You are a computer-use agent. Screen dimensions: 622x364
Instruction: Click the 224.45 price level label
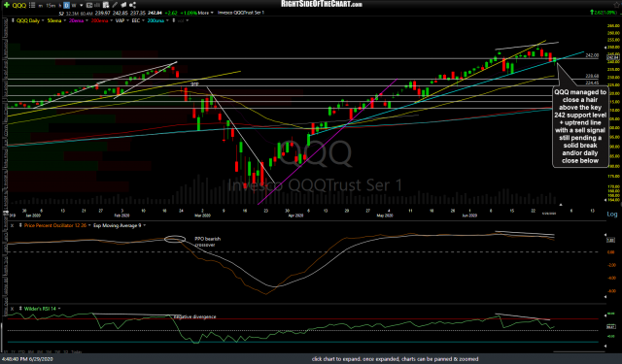click(592, 83)
